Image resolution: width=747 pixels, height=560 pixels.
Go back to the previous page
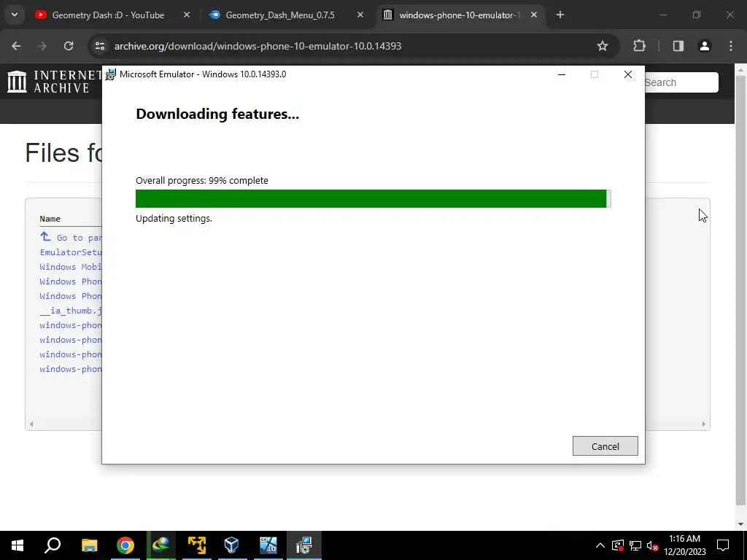pos(16,46)
